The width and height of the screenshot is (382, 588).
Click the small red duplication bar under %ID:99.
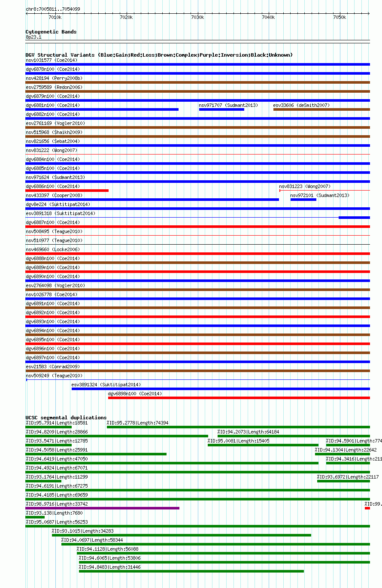pyautogui.click(x=367, y=508)
